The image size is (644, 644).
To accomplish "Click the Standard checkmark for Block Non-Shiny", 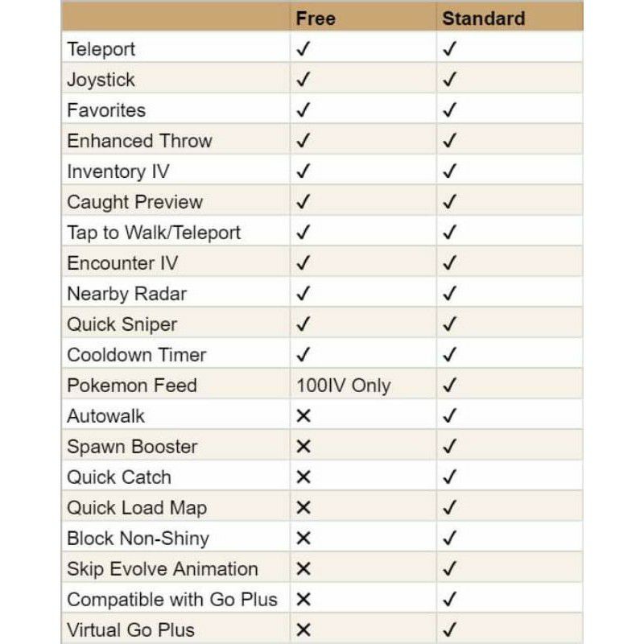I will tap(450, 538).
